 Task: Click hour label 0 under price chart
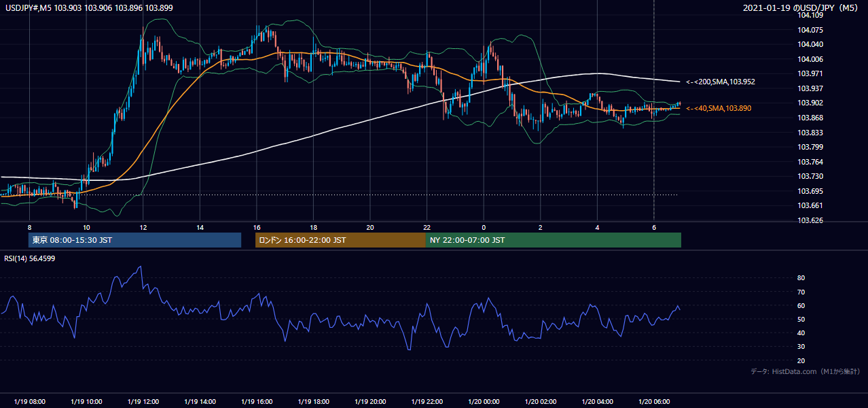coord(484,227)
